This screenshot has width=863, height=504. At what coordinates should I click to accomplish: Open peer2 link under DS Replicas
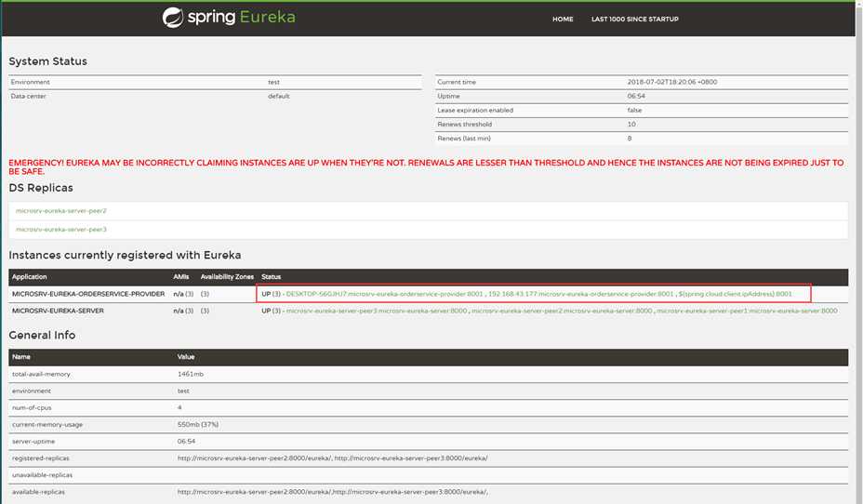[61, 211]
